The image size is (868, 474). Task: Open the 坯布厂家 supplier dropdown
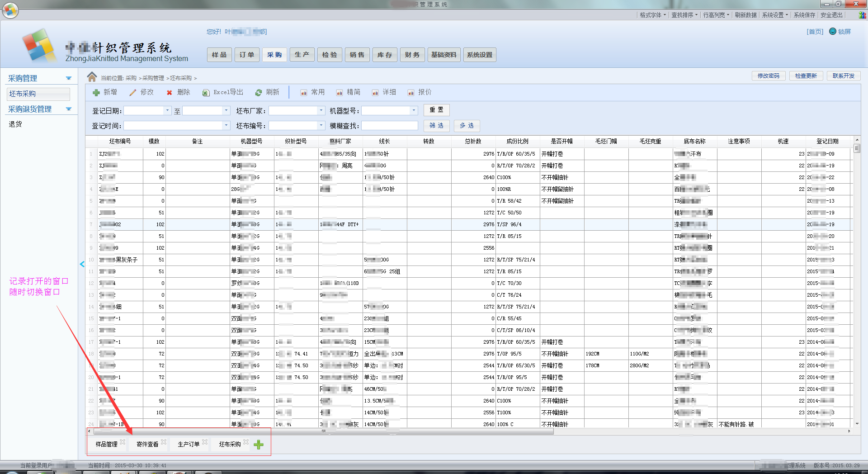[x=321, y=110]
